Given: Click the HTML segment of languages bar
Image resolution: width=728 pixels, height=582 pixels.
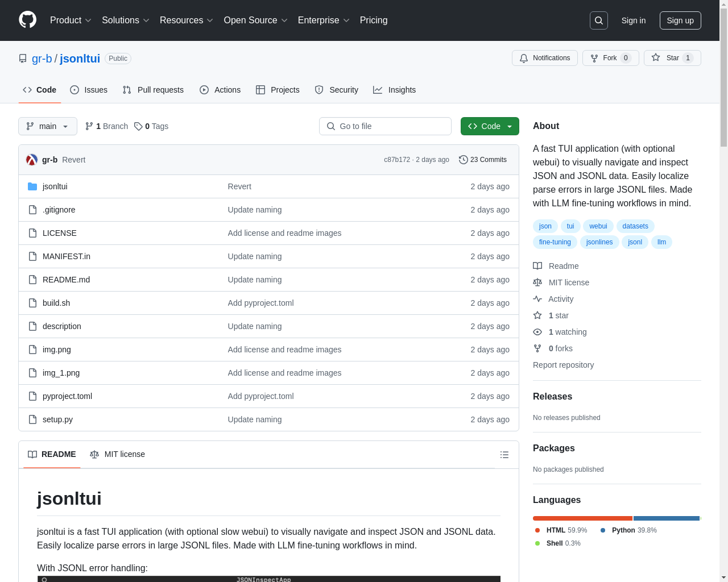Looking at the screenshot, I should click(x=582, y=518).
